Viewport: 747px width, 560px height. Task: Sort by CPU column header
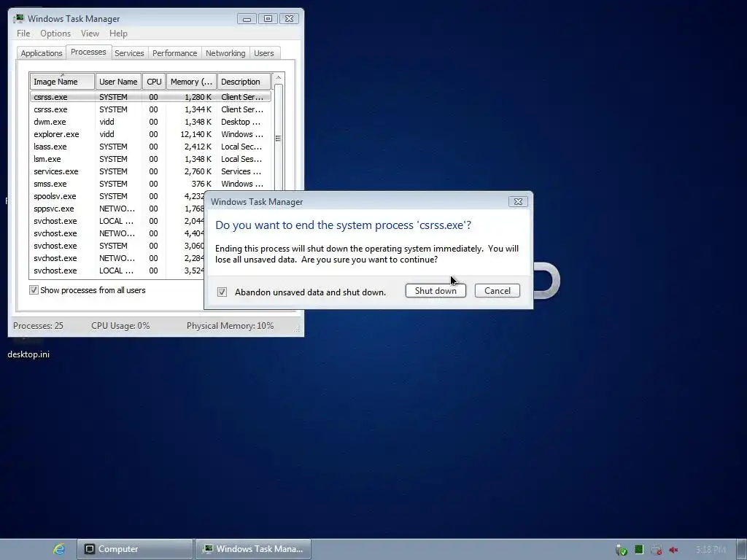click(x=154, y=82)
